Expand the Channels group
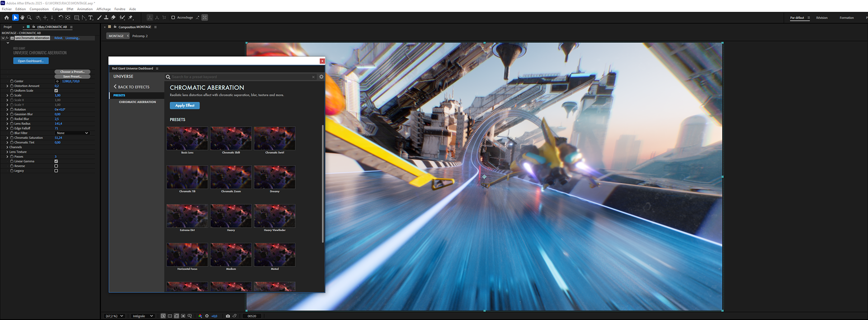 pos(7,147)
